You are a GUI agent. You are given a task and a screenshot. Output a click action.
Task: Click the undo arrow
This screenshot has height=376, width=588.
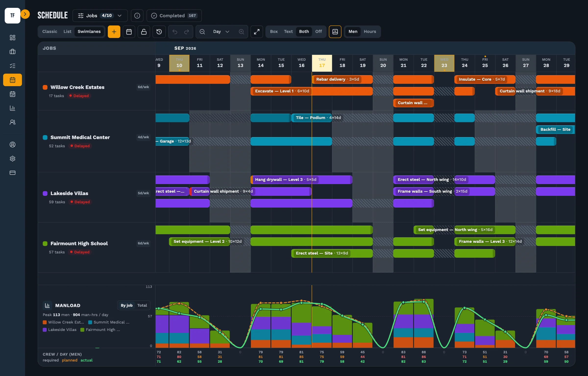175,32
